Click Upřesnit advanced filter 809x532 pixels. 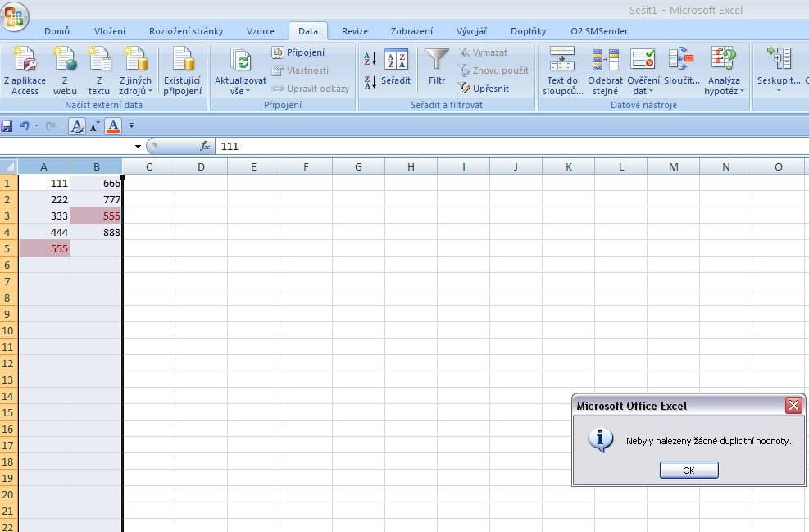(484, 89)
